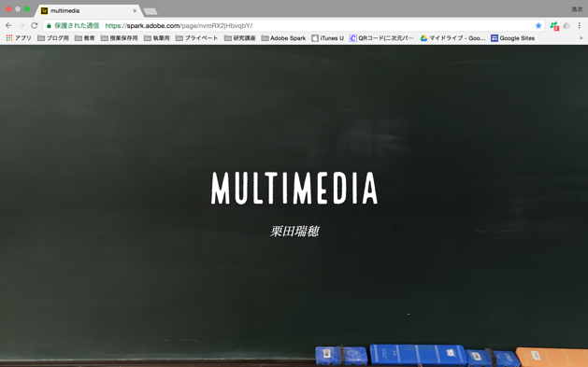This screenshot has width=588, height=367.
Task: Reload the Adobe Spark page
Action: [x=35, y=25]
